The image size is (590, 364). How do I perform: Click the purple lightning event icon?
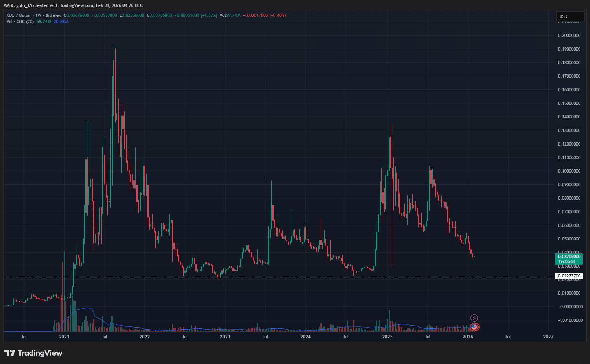pyautogui.click(x=474, y=318)
